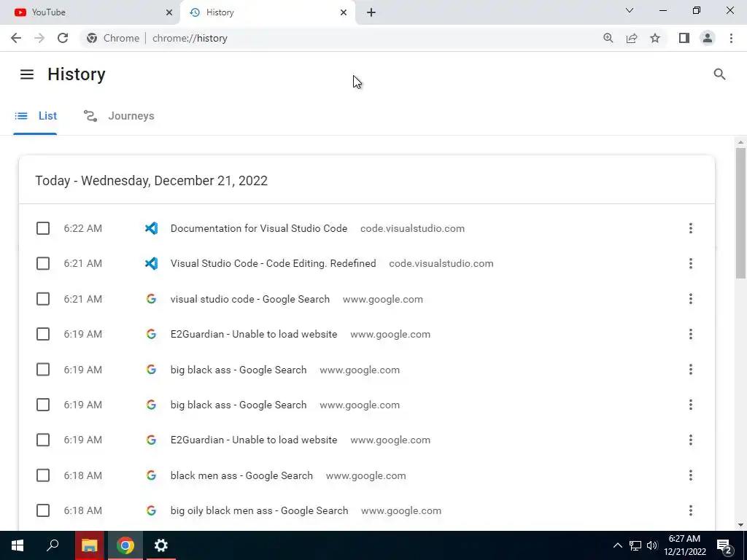
Task: Open the tab search chevron dropdown
Action: click(x=630, y=10)
